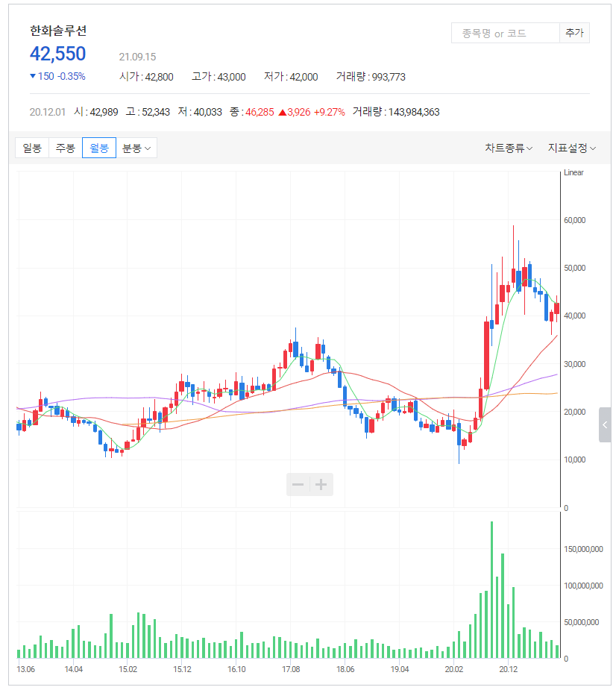Click the 40,000 price axis label
The image size is (616, 690).
pyautogui.click(x=575, y=316)
